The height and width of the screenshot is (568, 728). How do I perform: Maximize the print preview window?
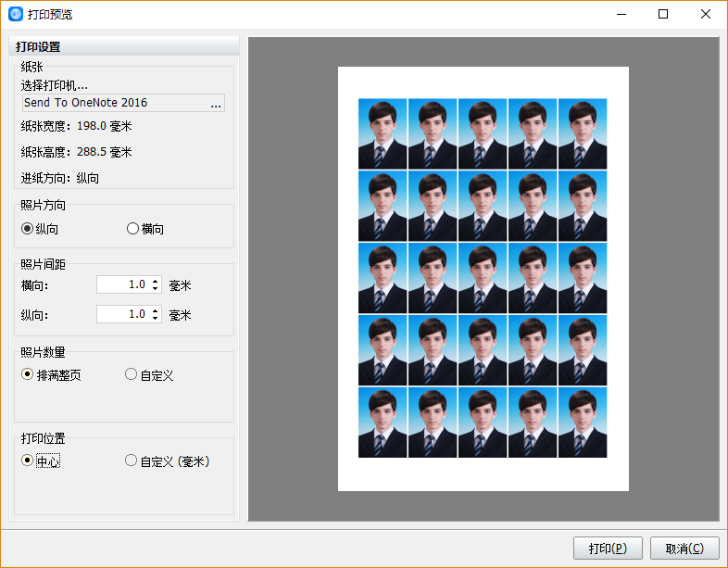click(663, 14)
